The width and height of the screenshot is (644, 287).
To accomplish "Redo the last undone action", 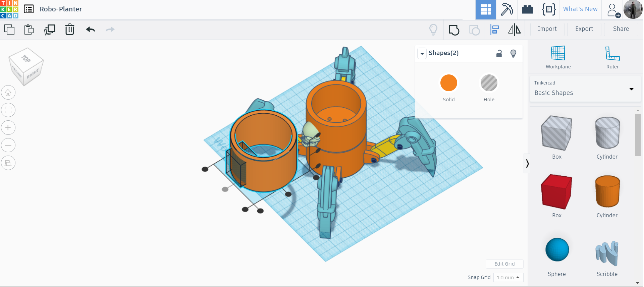I will (x=110, y=30).
